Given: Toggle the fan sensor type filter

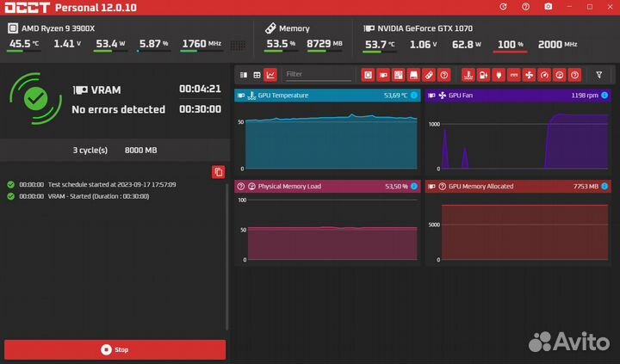Looking at the screenshot, I should click(x=529, y=75).
